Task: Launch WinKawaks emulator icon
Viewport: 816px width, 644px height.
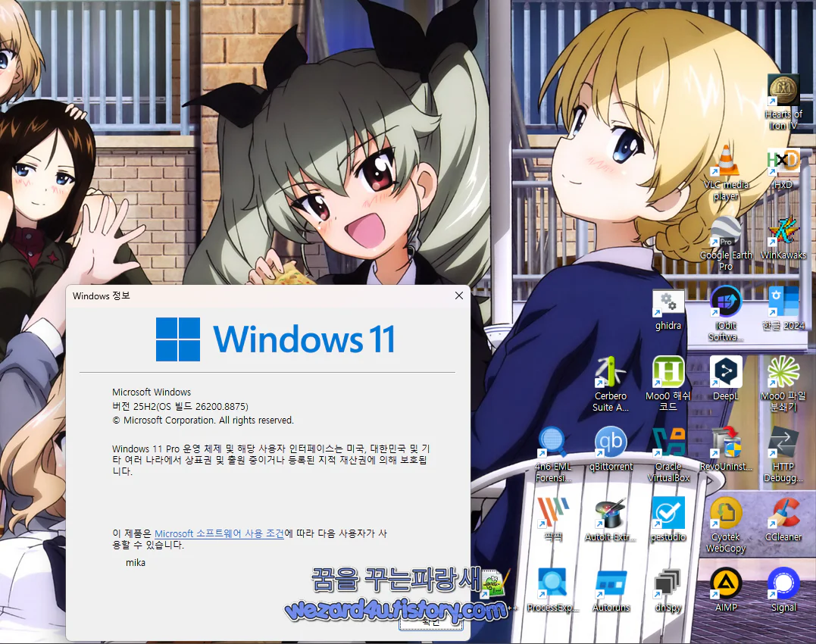Action: [x=783, y=238]
